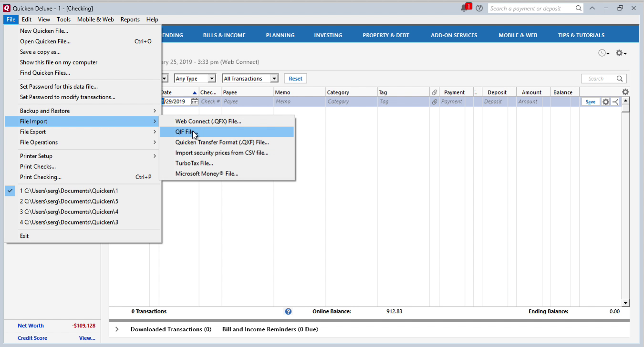Click the Save transaction button

click(x=591, y=102)
